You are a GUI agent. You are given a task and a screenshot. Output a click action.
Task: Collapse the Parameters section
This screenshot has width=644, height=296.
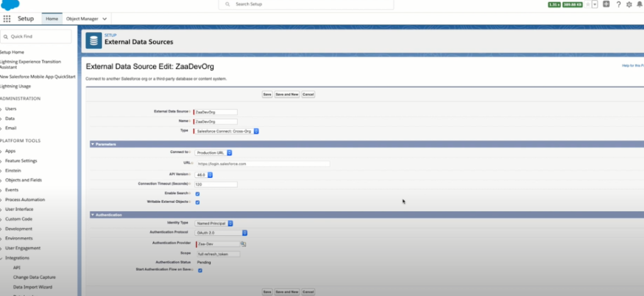pyautogui.click(x=93, y=144)
